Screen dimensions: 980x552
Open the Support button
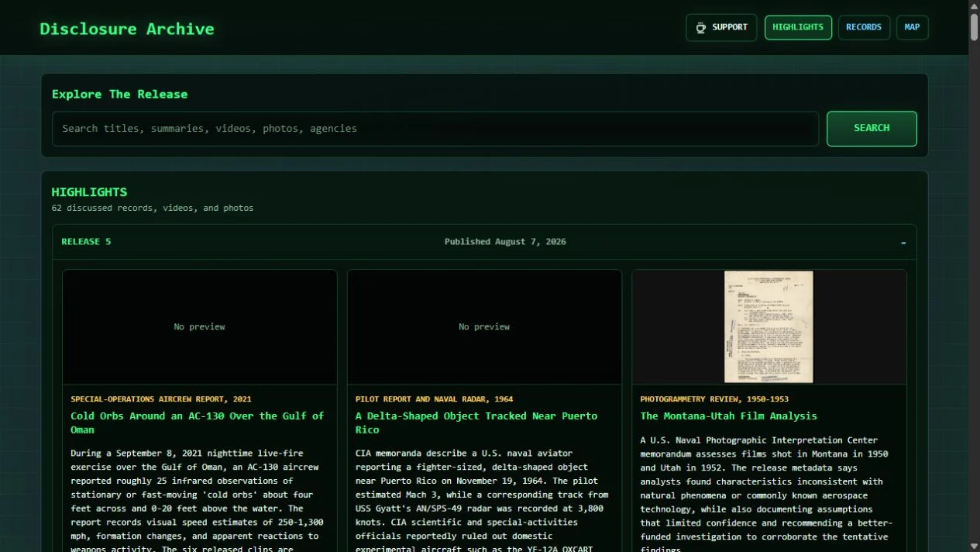click(721, 27)
